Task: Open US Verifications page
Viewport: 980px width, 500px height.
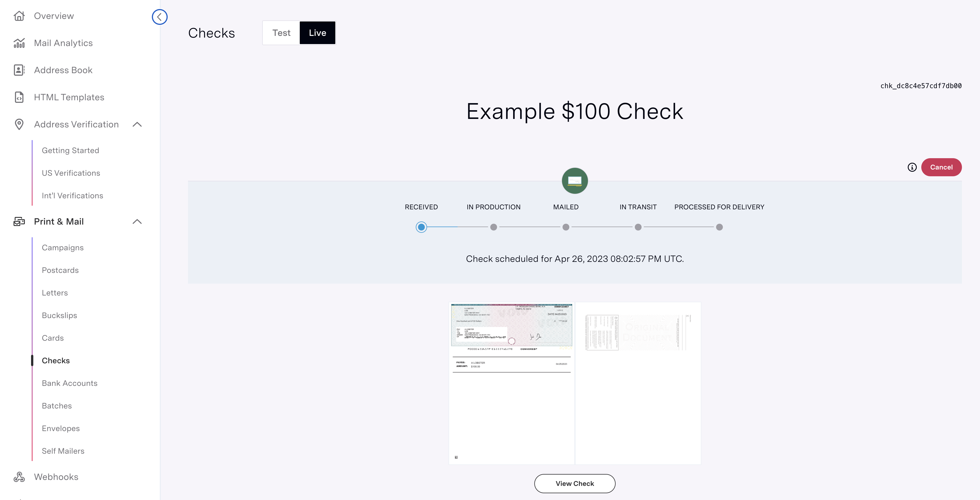Action: pos(71,173)
